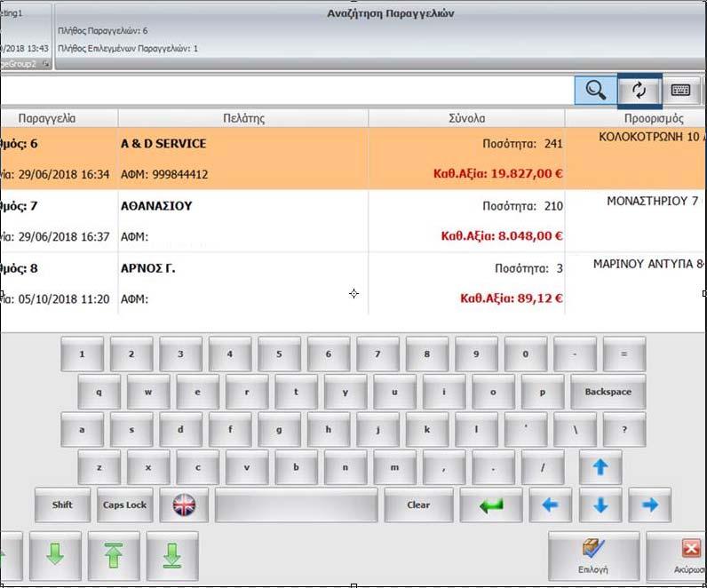Select the ΑΡΝΟΣ Γ. order row
Image resolution: width=707 pixels, height=588 pixels.
pyautogui.click(x=353, y=283)
